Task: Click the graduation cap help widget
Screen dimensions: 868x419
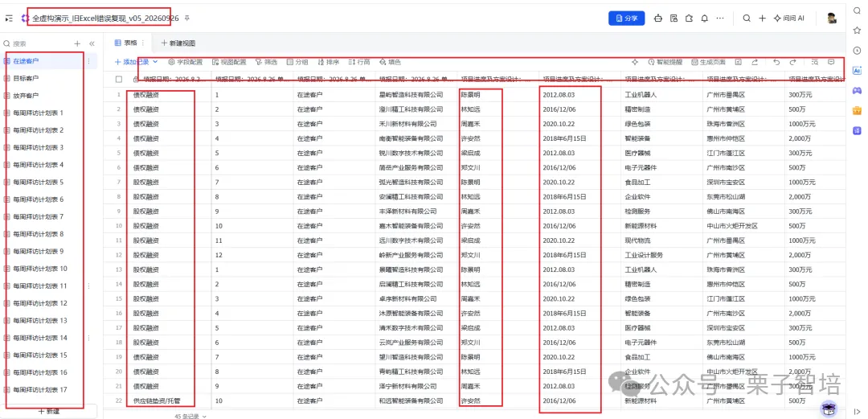Action: (x=829, y=409)
